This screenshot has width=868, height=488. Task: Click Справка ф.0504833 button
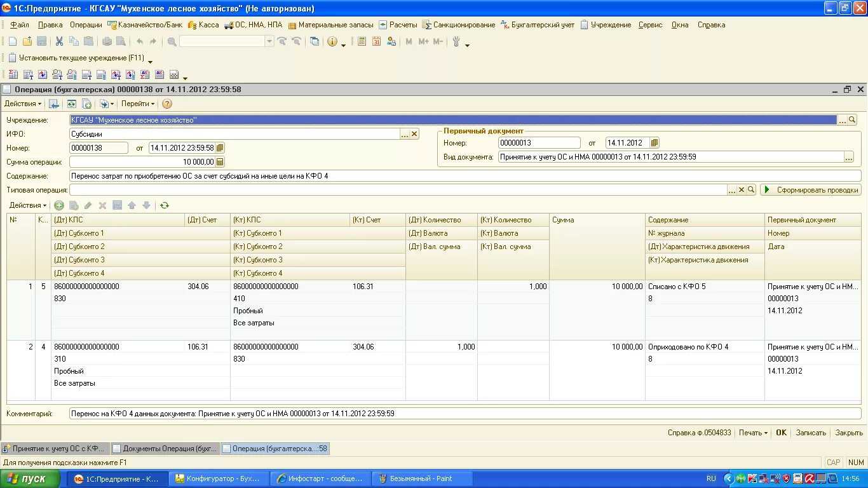tap(699, 433)
